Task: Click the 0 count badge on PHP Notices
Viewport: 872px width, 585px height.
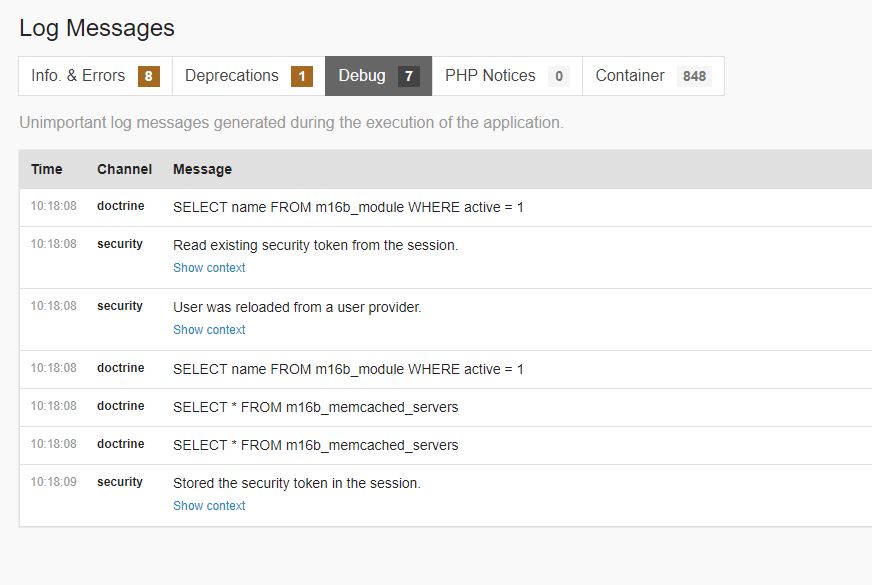Action: pos(559,76)
